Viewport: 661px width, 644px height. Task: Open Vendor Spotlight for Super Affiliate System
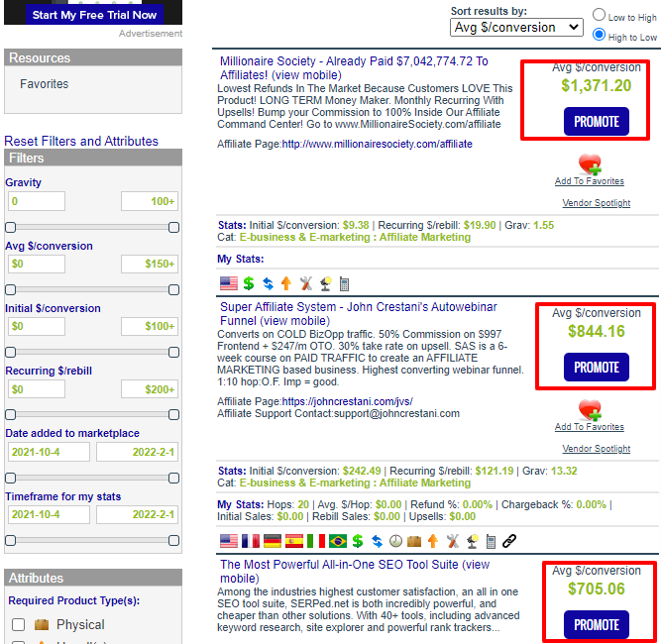[596, 449]
